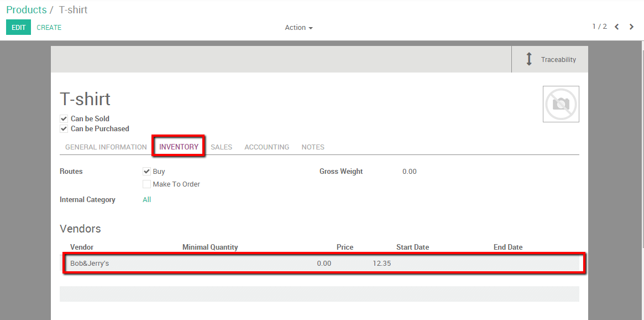Click the green EDIT button
The image size is (644, 320).
(x=18, y=27)
